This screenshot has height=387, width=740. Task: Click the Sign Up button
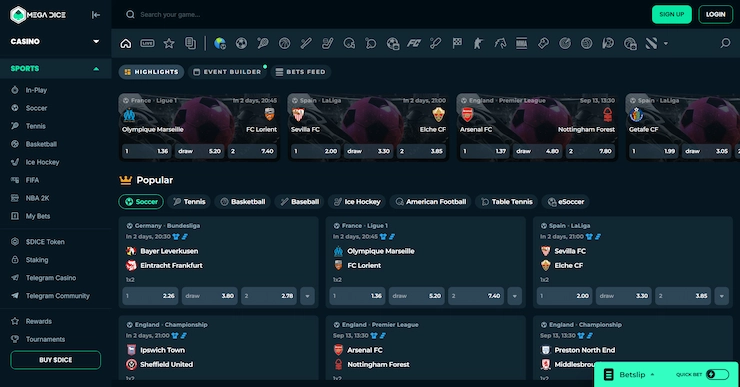click(672, 15)
